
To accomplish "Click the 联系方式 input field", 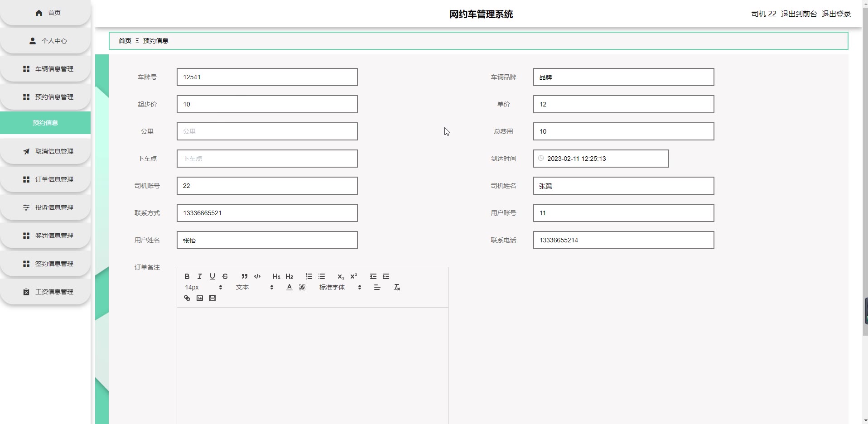I will tap(267, 213).
